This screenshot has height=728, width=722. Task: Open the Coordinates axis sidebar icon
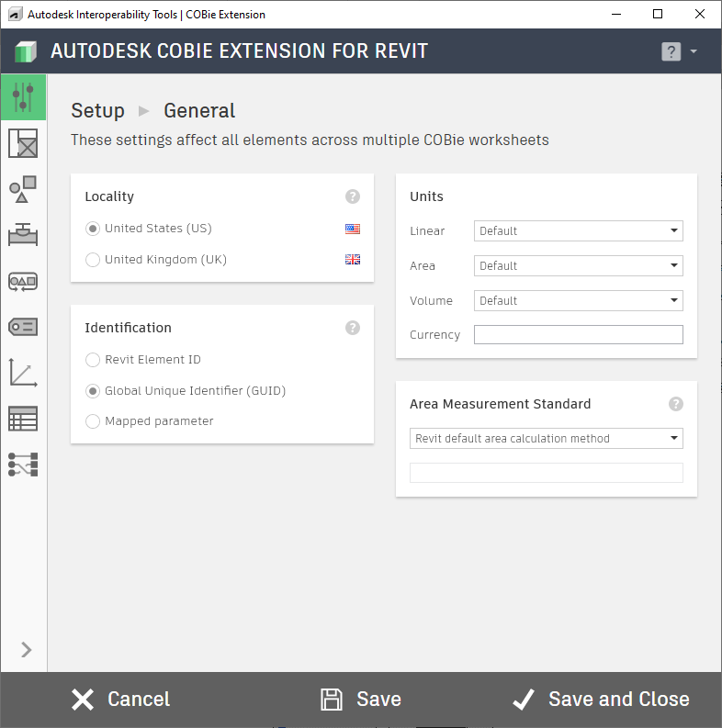coord(23,373)
